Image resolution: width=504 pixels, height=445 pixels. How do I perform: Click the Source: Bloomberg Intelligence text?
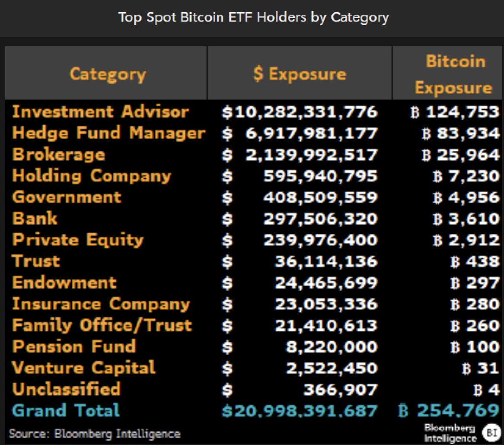click(94, 433)
